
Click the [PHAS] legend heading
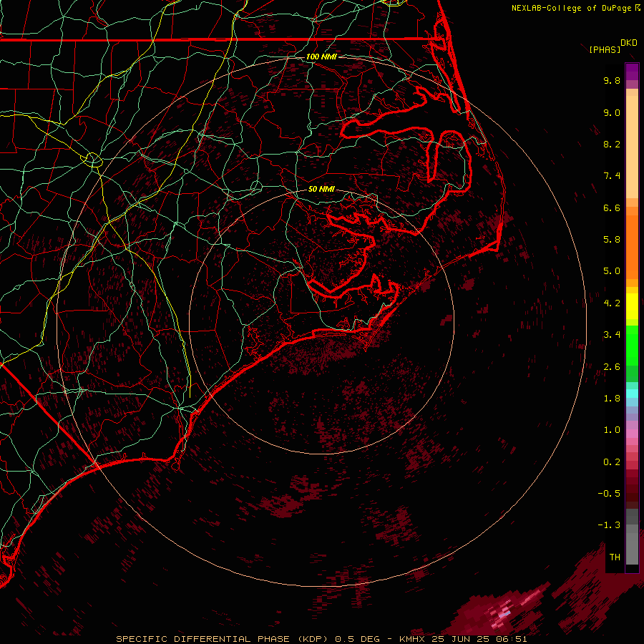tap(605, 49)
